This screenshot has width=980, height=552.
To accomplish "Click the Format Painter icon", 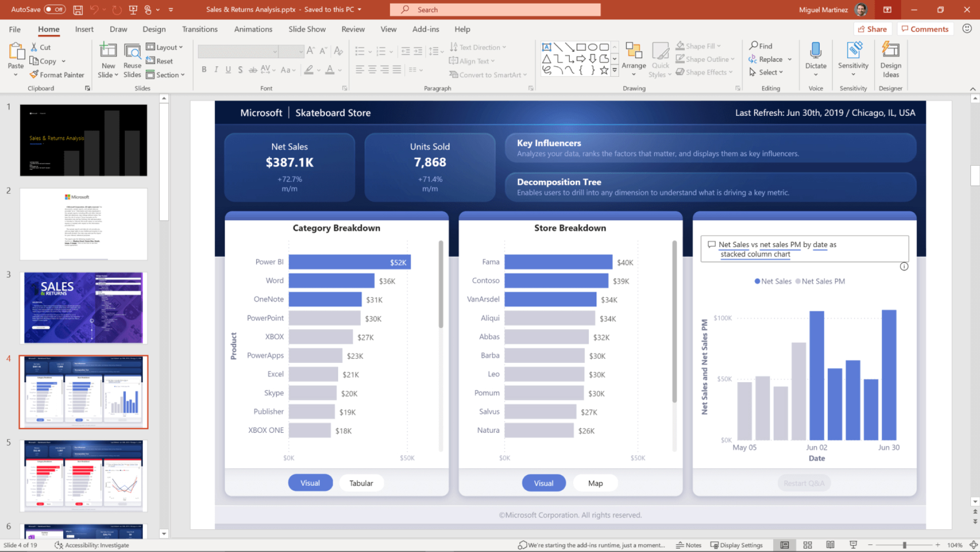I will coord(34,75).
